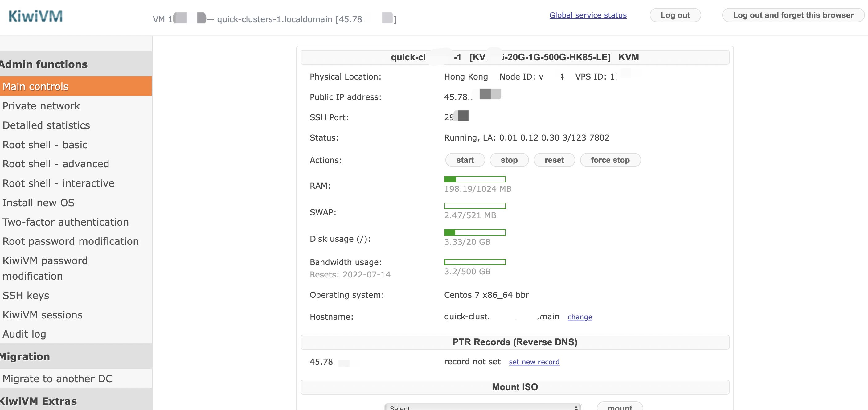
Task: Open Install new OS page
Action: (76, 203)
